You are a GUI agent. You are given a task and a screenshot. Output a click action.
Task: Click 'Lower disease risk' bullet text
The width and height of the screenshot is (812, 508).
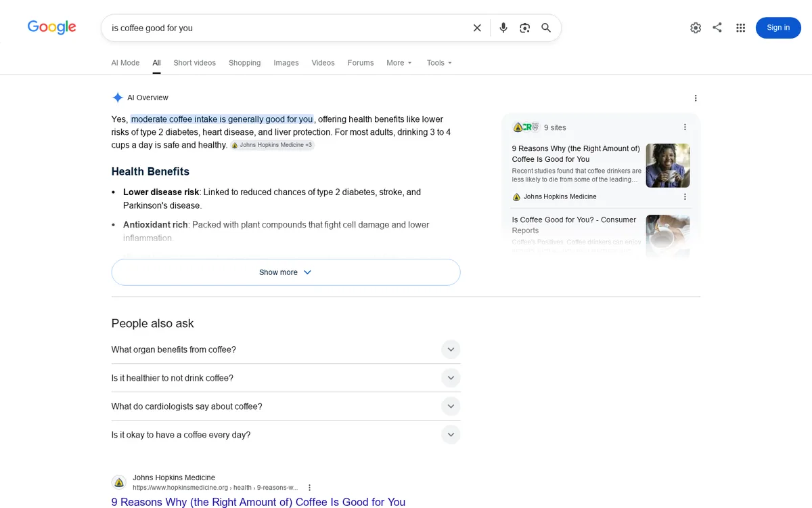tap(161, 192)
